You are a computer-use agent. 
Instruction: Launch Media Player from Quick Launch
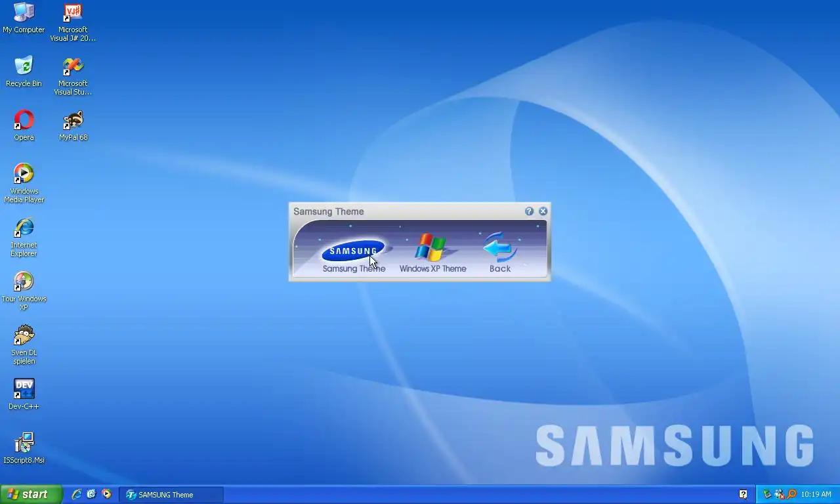point(106,494)
